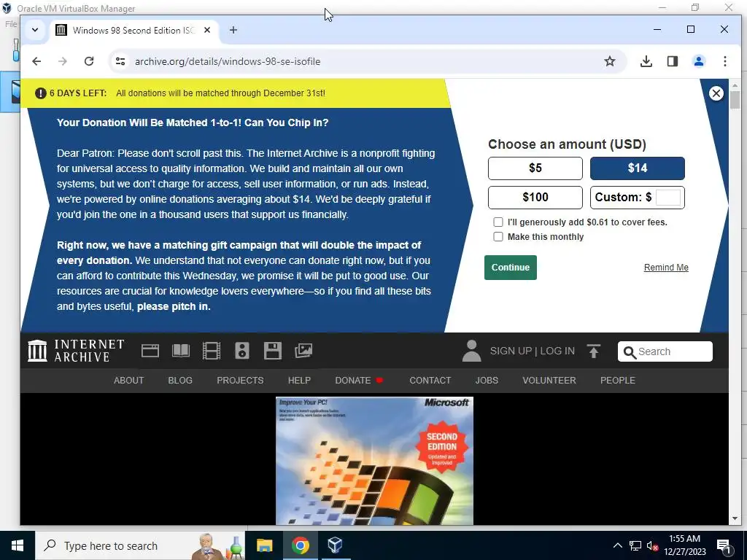
Task: Open the HELP menu item
Action: (x=299, y=381)
